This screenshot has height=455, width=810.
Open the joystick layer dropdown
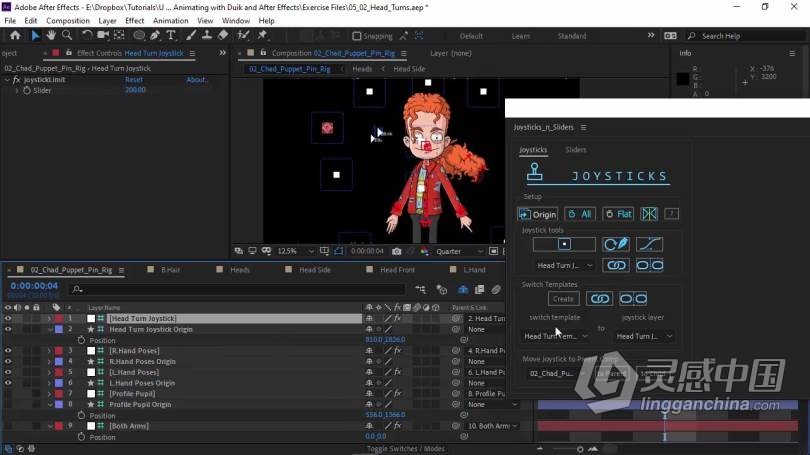tap(644, 336)
